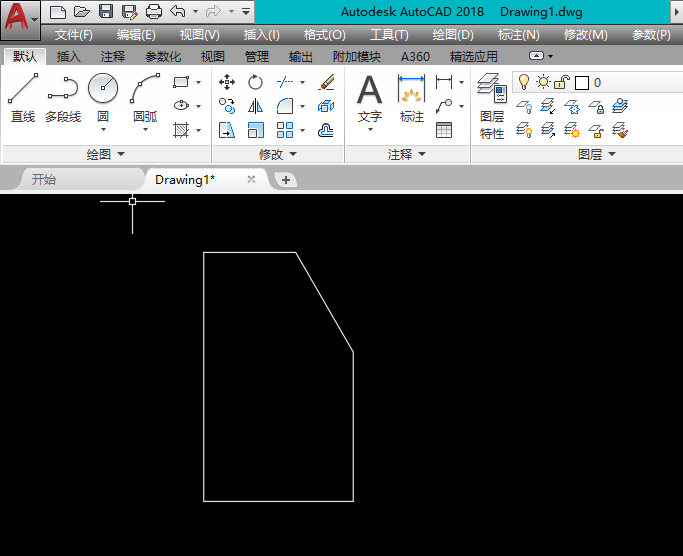Select the Polyline (多段线) tool
683x556 pixels.
(63, 98)
